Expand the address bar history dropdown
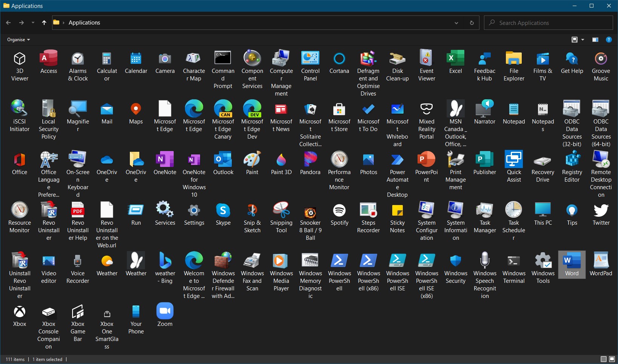The width and height of the screenshot is (618, 364). [x=456, y=23]
